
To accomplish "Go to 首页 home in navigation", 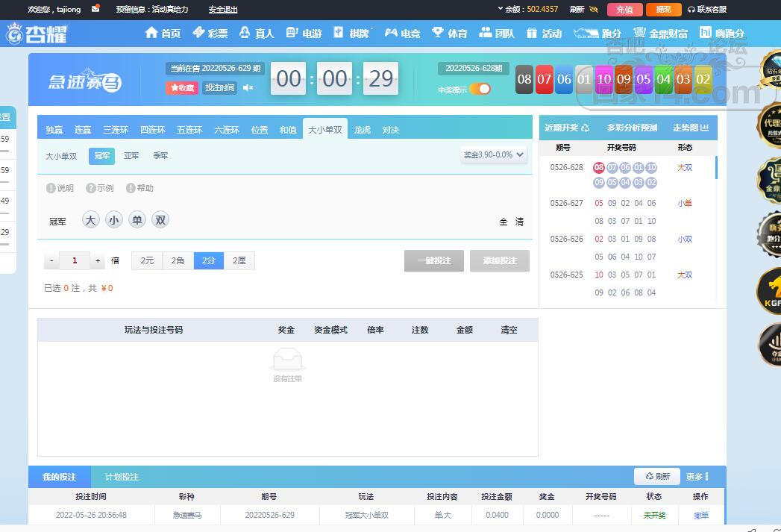I will pyautogui.click(x=163, y=34).
